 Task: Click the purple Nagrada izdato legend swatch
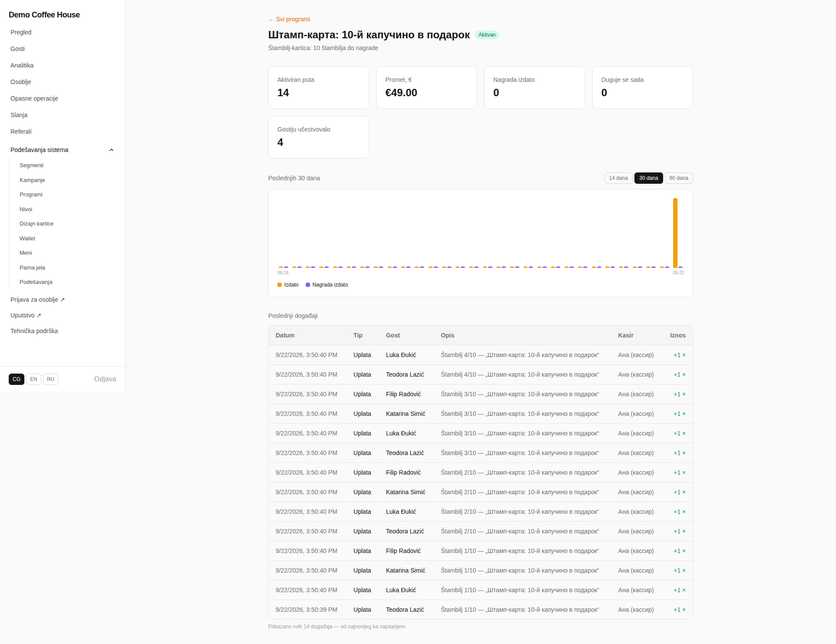tap(308, 285)
